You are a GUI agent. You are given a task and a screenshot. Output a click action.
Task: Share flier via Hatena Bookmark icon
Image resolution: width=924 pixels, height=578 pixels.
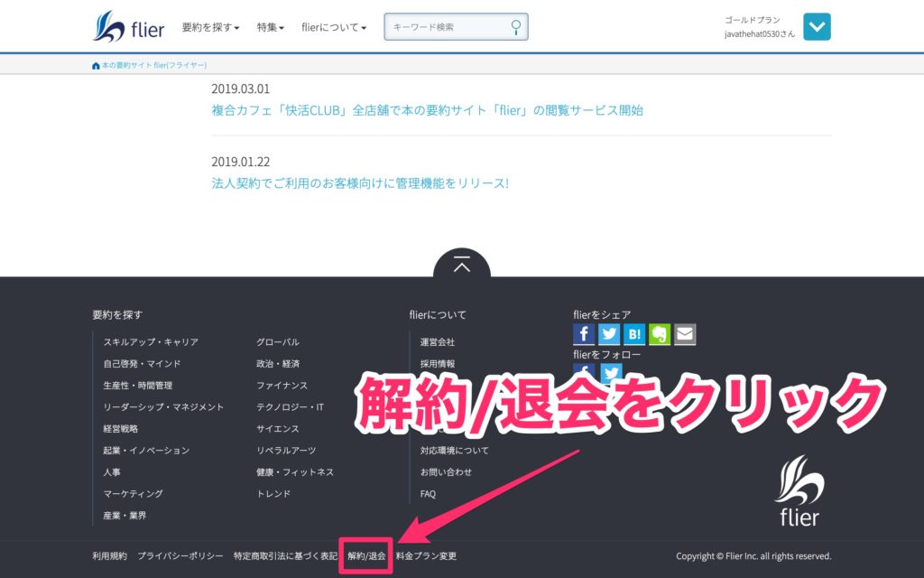coord(634,334)
